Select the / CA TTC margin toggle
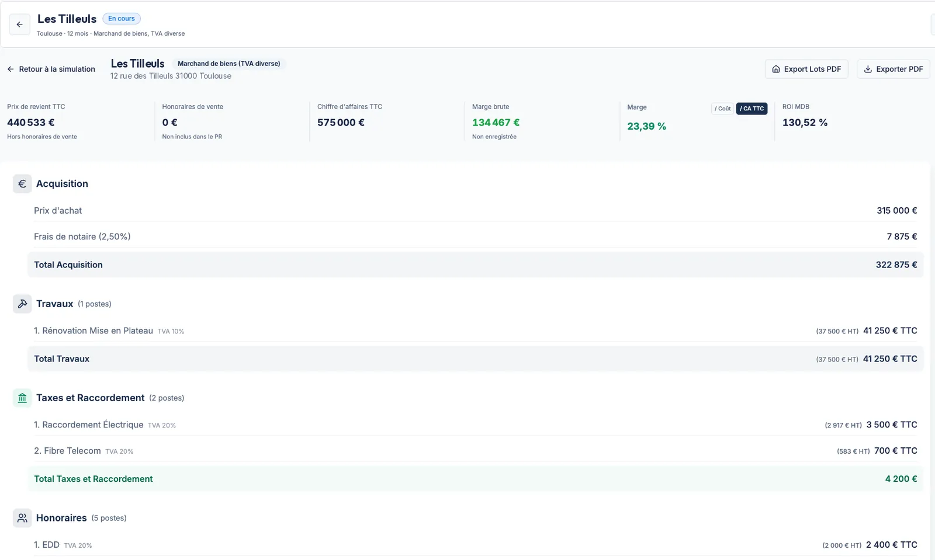Viewport: 935px width, 560px height. (752, 109)
